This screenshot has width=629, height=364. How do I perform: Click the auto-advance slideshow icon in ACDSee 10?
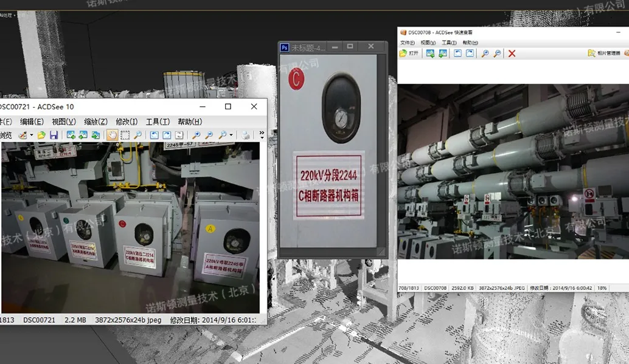tap(96, 135)
